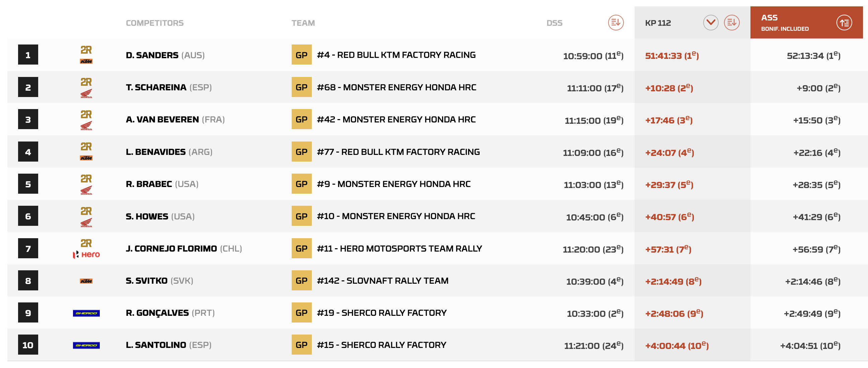The height and width of the screenshot is (368, 868).
Task: Click KTM logo beside D. Sanders
Action: tap(86, 61)
